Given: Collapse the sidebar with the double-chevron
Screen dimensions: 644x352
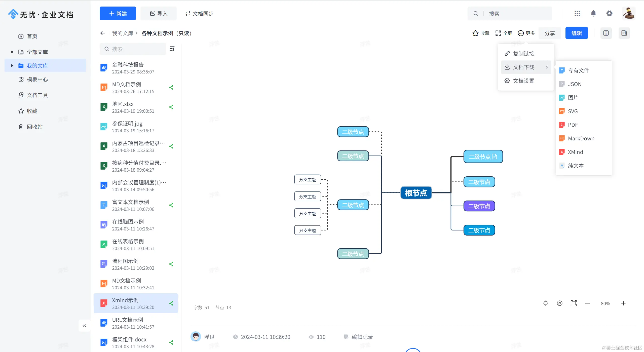Looking at the screenshot, I should 84,326.
